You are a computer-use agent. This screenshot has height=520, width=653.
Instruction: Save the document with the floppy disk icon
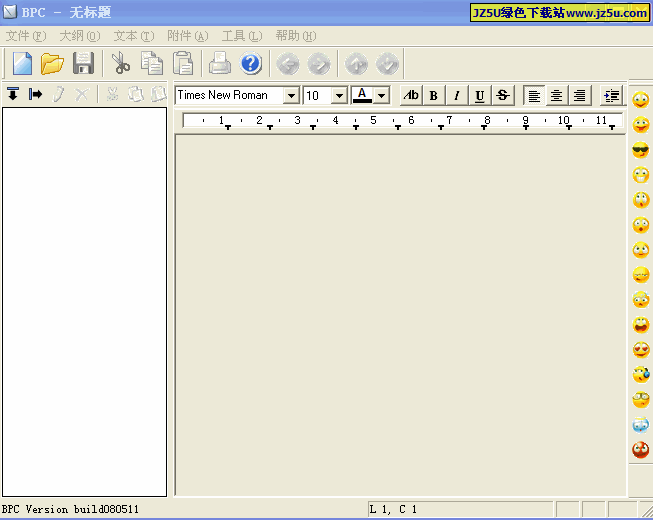[83, 63]
